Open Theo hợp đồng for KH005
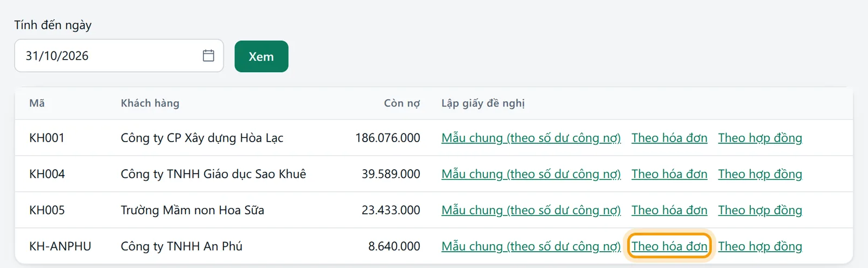 pos(760,210)
